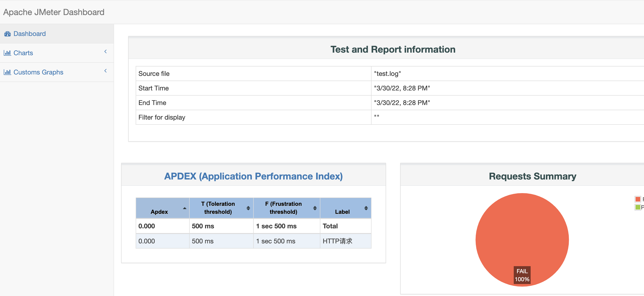644x296 pixels.
Task: Select the Total label cell
Action: (x=345, y=226)
